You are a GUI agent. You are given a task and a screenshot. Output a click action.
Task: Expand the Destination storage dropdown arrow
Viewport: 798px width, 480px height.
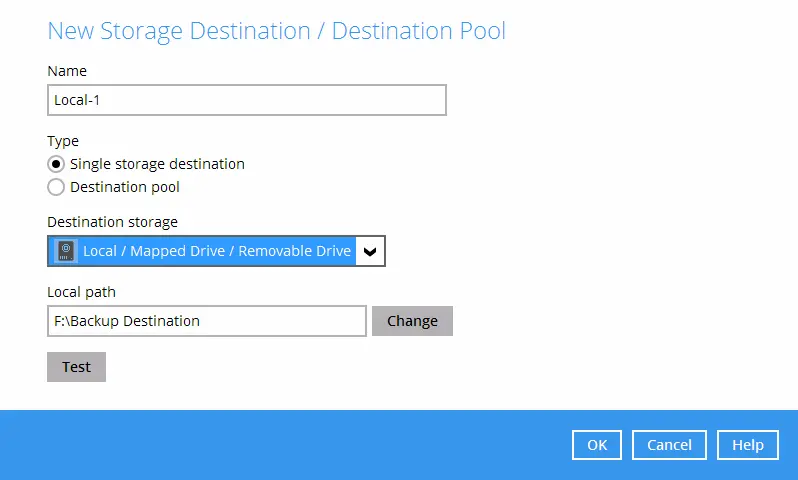coord(370,252)
